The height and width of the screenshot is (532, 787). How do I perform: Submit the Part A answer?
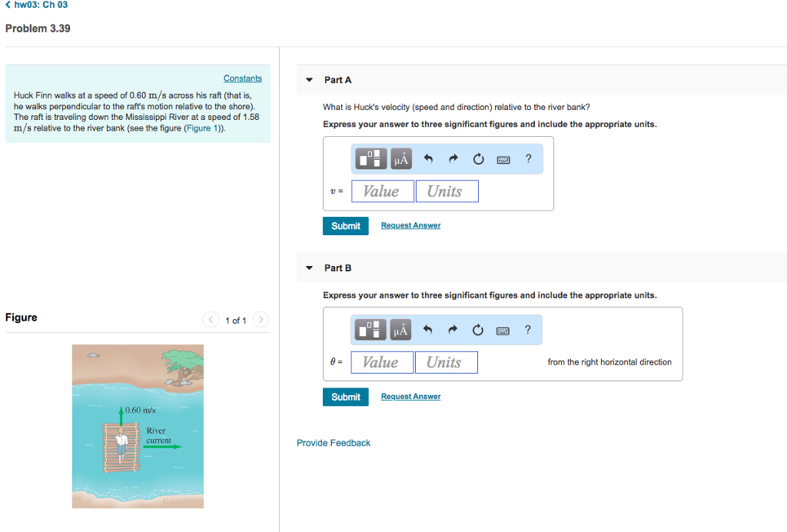pos(345,225)
